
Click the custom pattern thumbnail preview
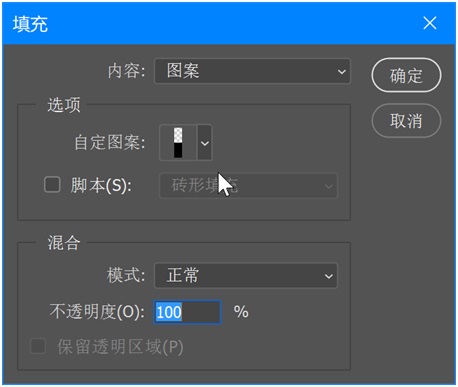click(178, 143)
